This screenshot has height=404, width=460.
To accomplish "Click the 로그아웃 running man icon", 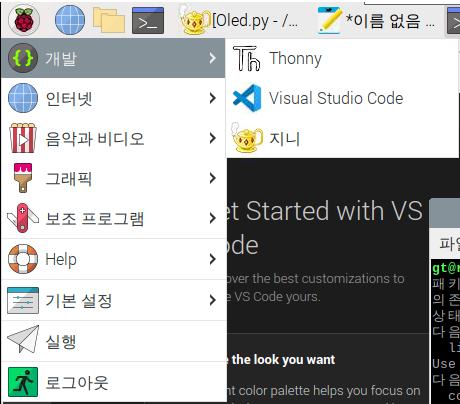I will pyautogui.click(x=23, y=382).
